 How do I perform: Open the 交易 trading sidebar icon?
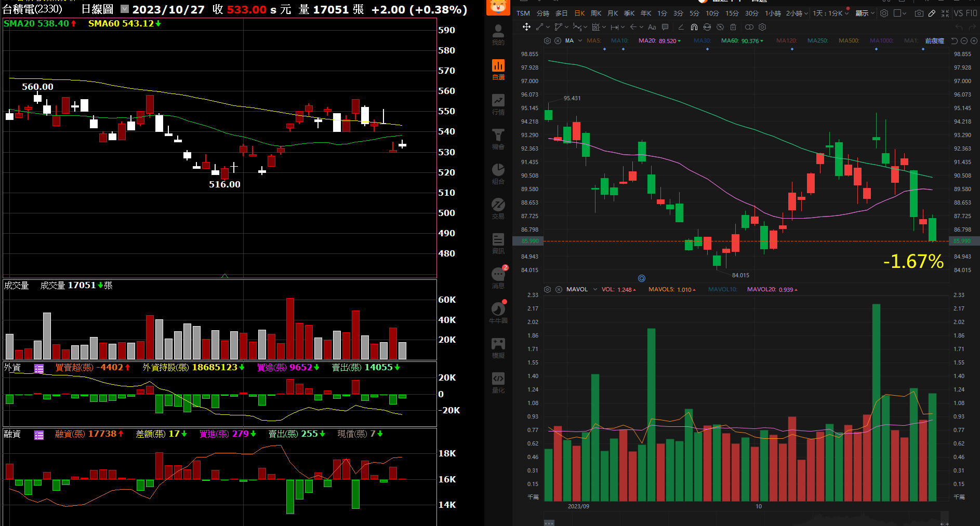click(x=498, y=209)
